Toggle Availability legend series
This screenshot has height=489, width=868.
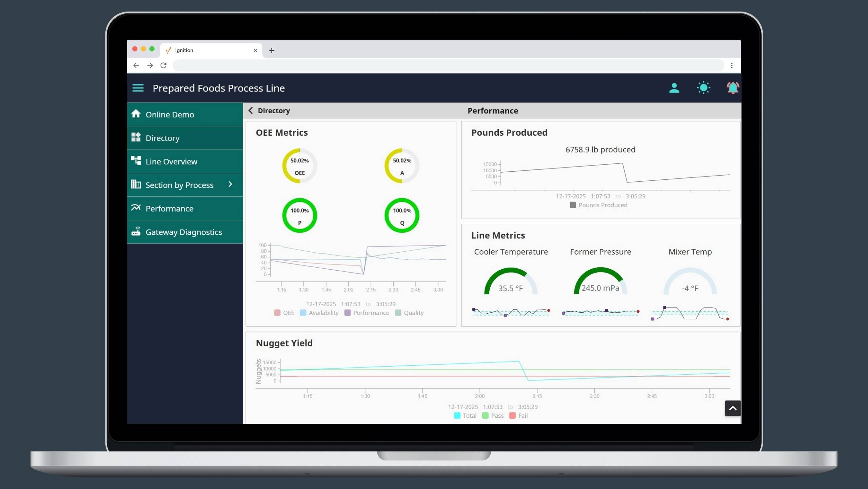[319, 313]
